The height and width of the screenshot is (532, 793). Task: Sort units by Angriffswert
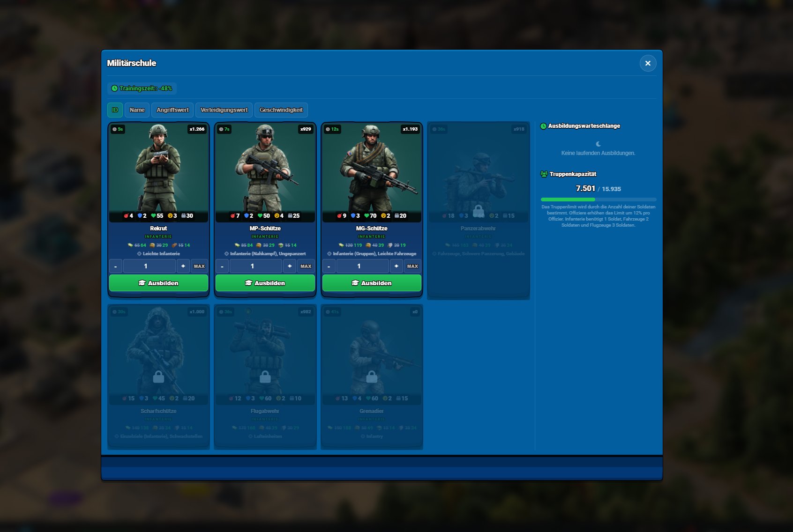(x=172, y=110)
